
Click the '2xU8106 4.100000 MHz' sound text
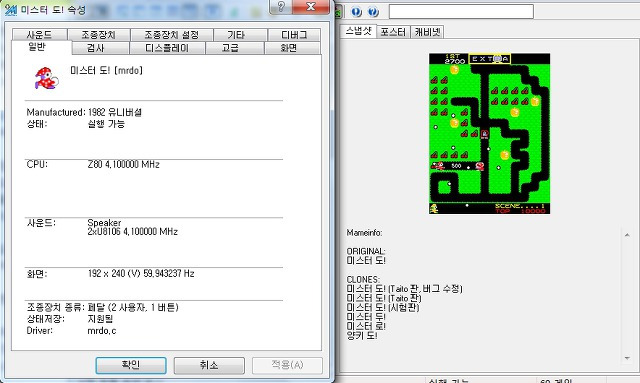point(133,232)
